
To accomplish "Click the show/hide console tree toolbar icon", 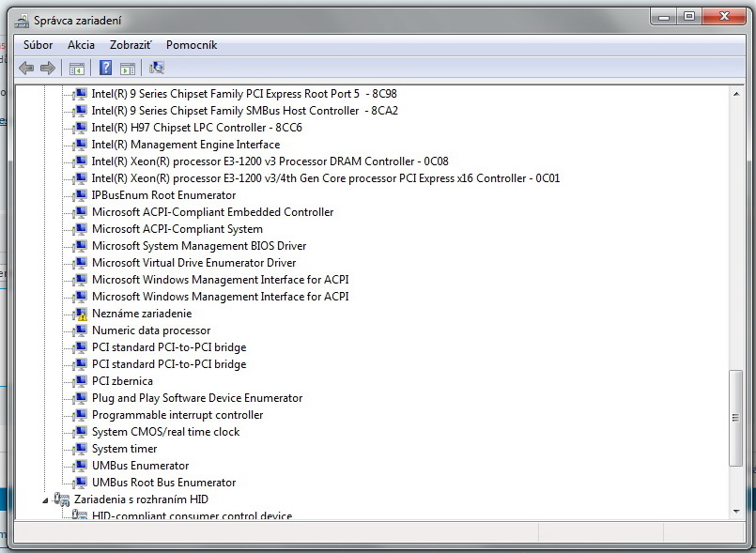I will 77,69.
